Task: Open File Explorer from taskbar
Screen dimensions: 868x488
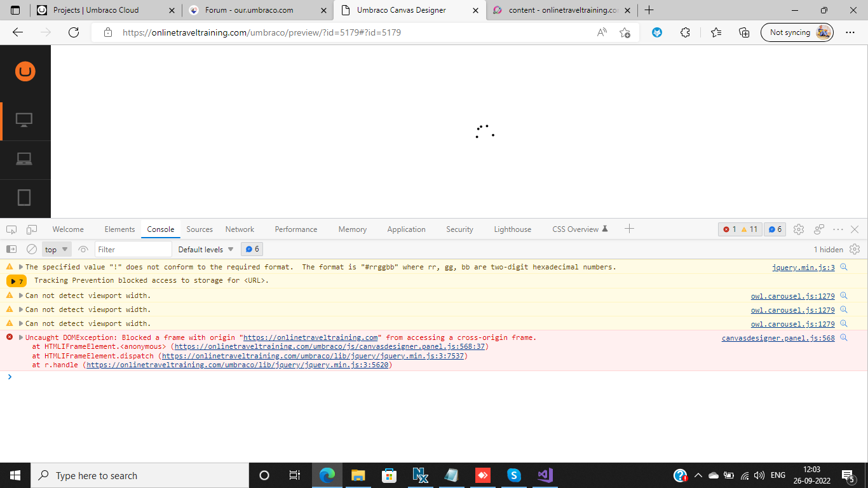Action: (x=358, y=475)
